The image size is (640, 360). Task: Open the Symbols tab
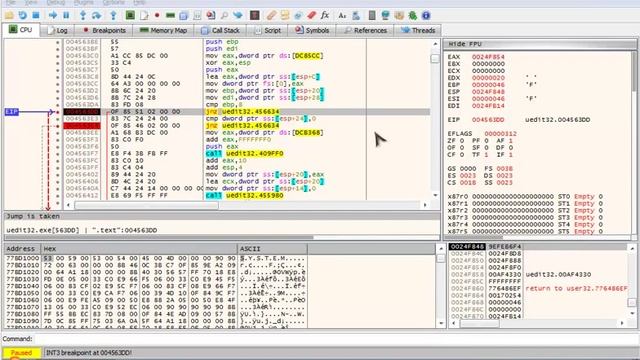312,30
